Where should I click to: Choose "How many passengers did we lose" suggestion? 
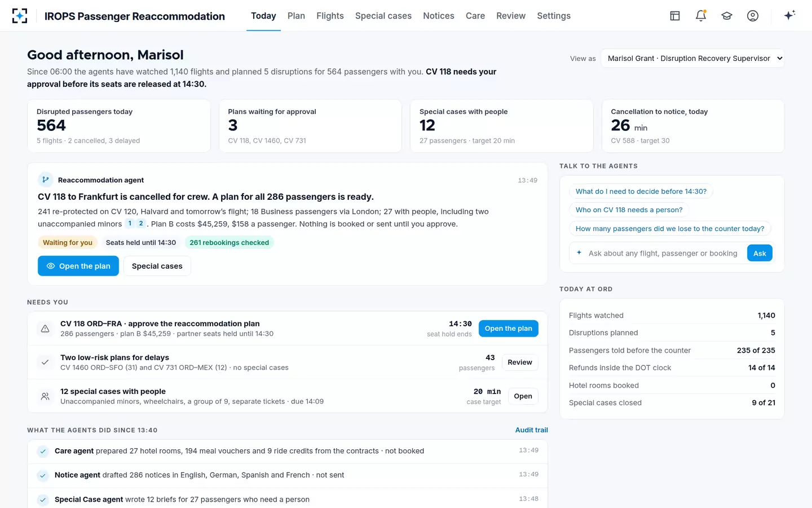(x=670, y=229)
